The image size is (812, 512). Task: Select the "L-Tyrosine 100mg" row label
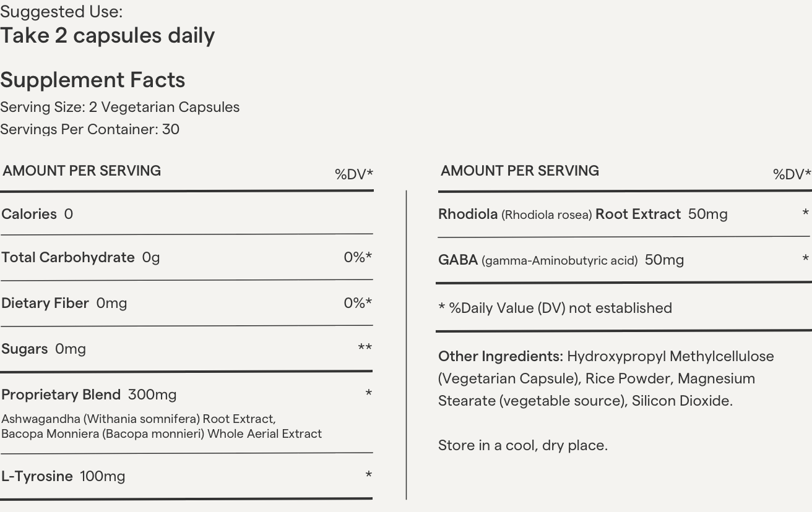[63, 476]
